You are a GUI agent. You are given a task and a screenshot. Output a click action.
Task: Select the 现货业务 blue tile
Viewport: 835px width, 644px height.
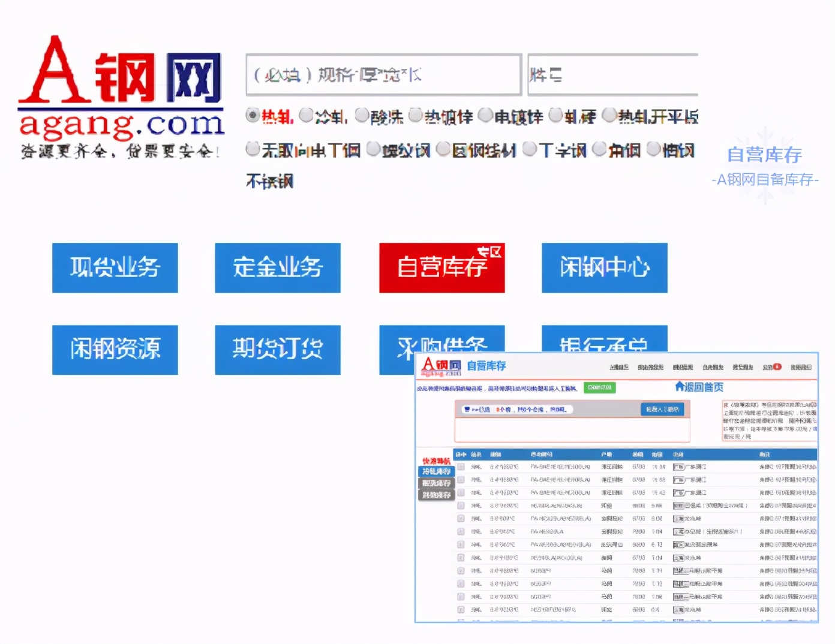(115, 267)
